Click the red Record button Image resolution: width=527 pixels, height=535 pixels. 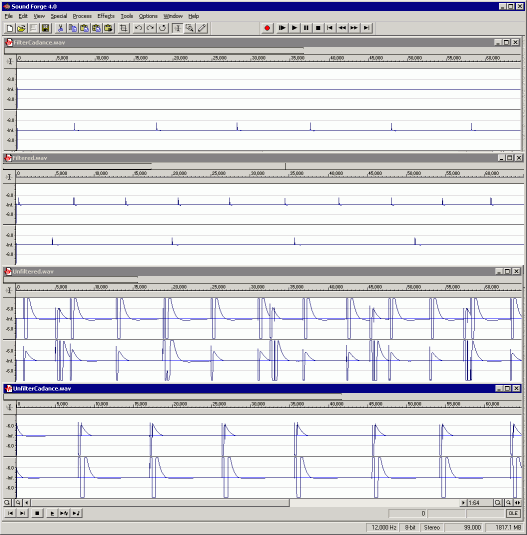tap(267, 28)
